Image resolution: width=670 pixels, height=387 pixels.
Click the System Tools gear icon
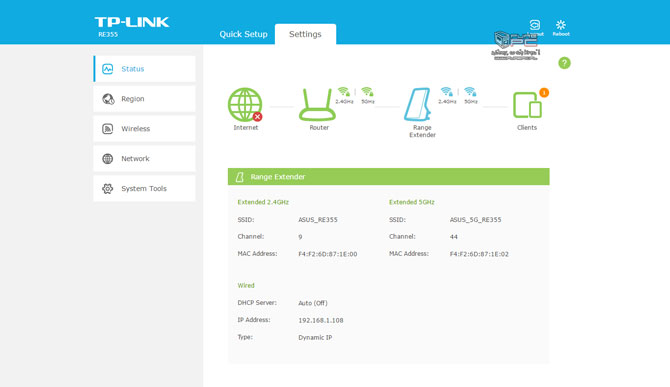(x=108, y=188)
